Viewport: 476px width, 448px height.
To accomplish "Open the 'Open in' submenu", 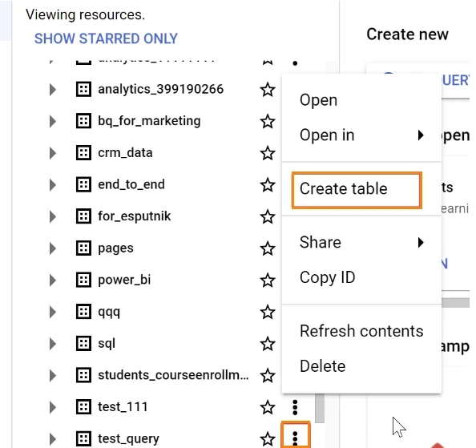I will tap(361, 135).
